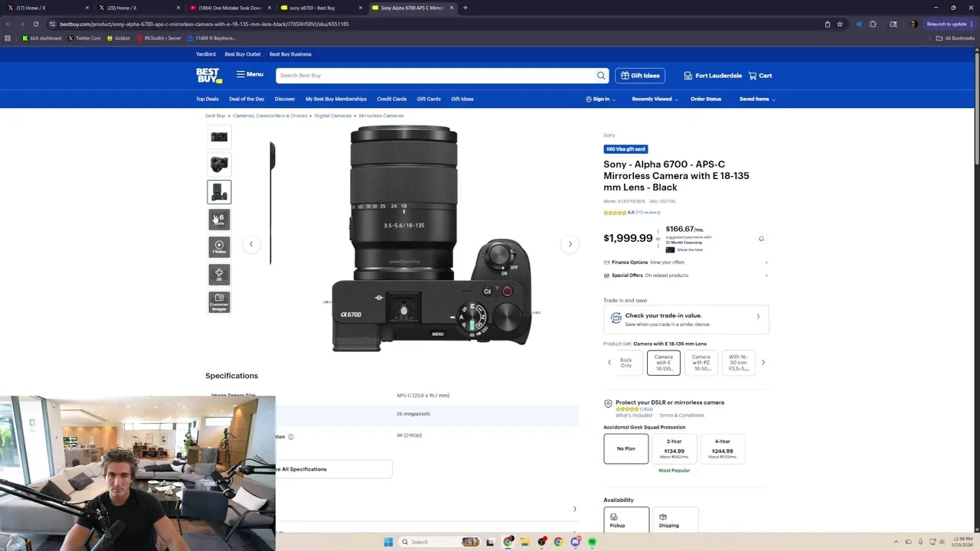Image resolution: width=980 pixels, height=551 pixels.
Task: Click Mirrorless Cameras breadcrumb
Action: [x=381, y=116]
